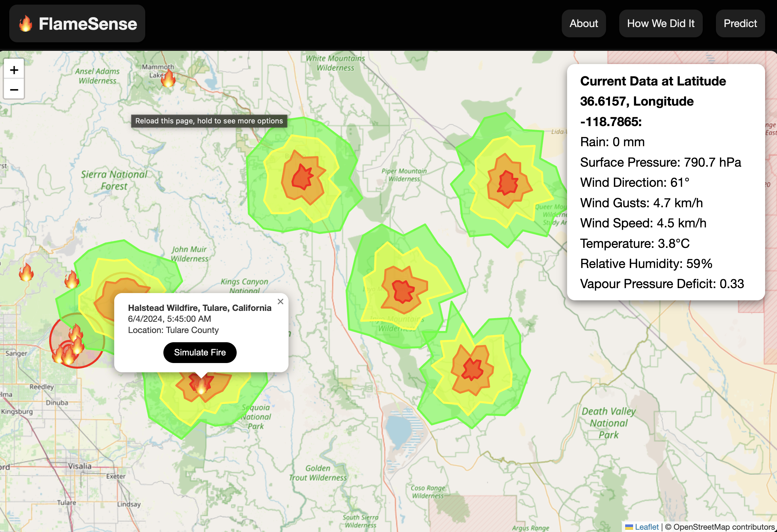Click the red core of southeast fire zone

(x=472, y=369)
